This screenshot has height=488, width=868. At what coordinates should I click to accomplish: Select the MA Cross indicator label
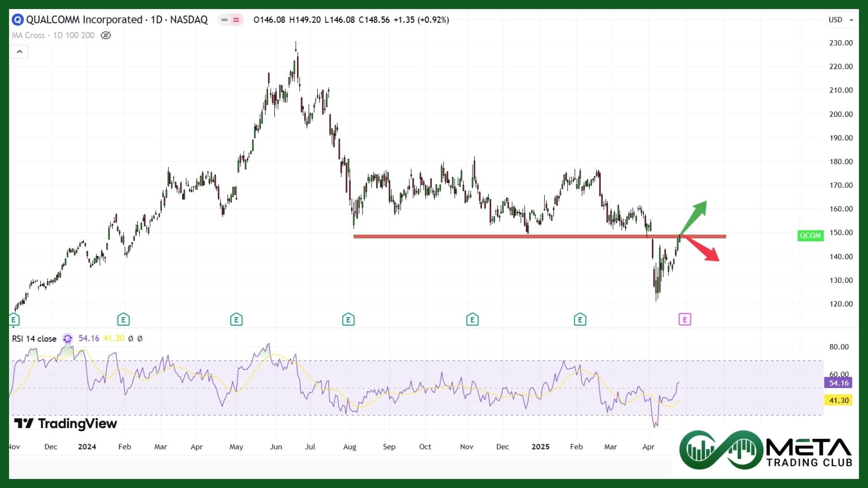[53, 35]
